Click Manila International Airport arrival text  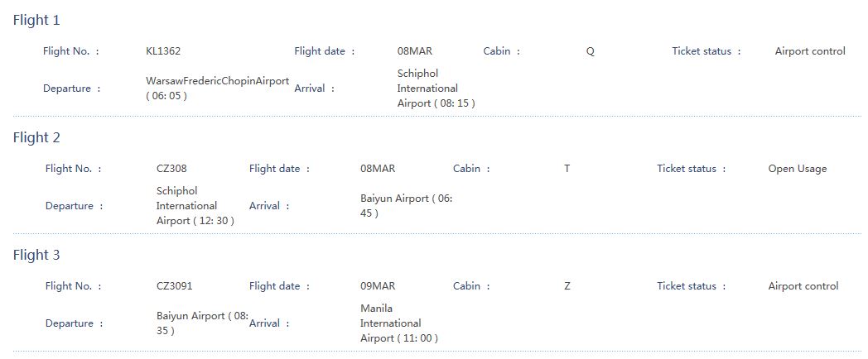click(399, 323)
